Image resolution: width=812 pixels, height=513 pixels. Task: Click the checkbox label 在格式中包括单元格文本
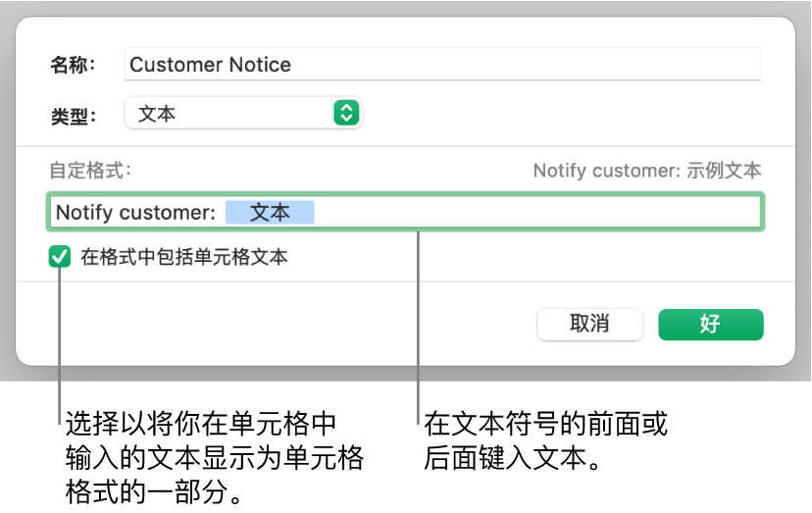coord(183,257)
